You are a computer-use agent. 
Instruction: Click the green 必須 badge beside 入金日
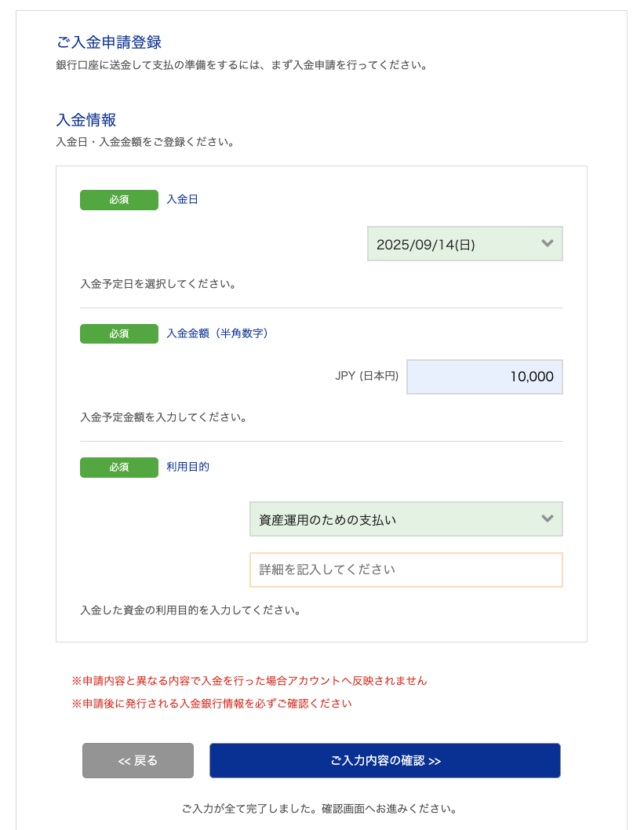coord(119,200)
